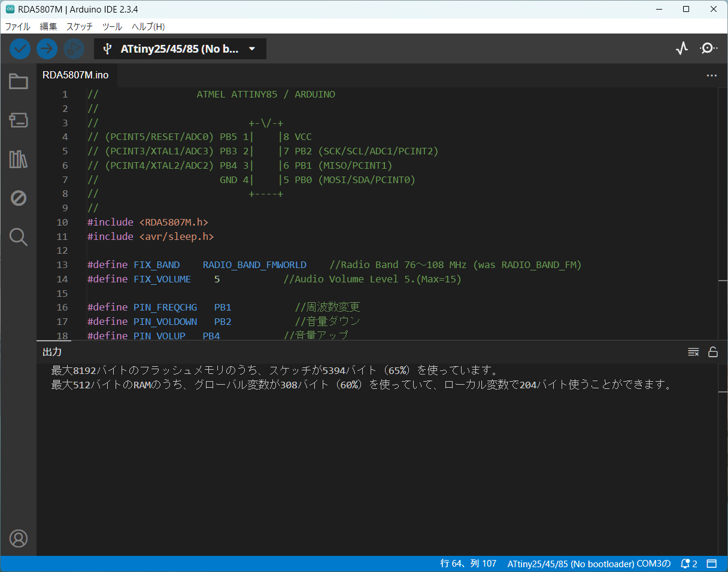Click the 行 64、列 107 cursor position
Image resolution: width=728 pixels, height=572 pixels.
click(468, 564)
